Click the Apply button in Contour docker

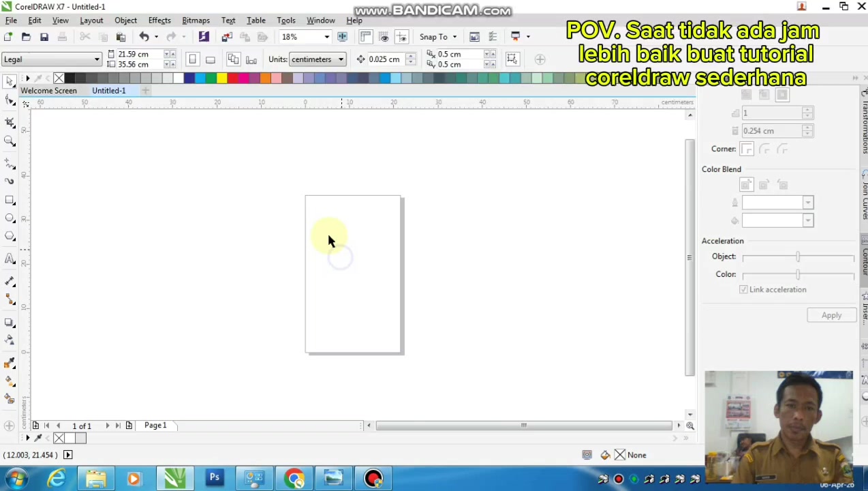(831, 316)
